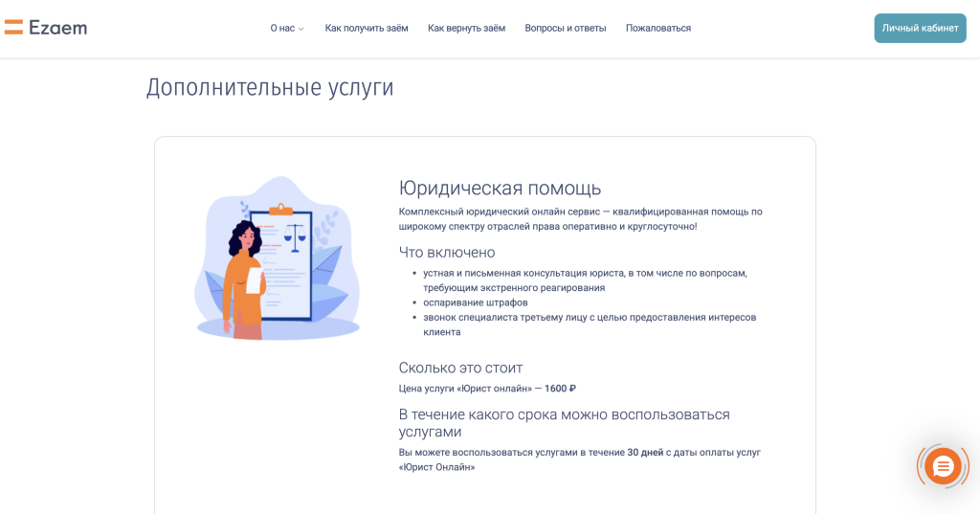Viewport: 980px width, 514px height.
Task: Click the 1600 ₽ price text
Action: pyautogui.click(x=560, y=389)
